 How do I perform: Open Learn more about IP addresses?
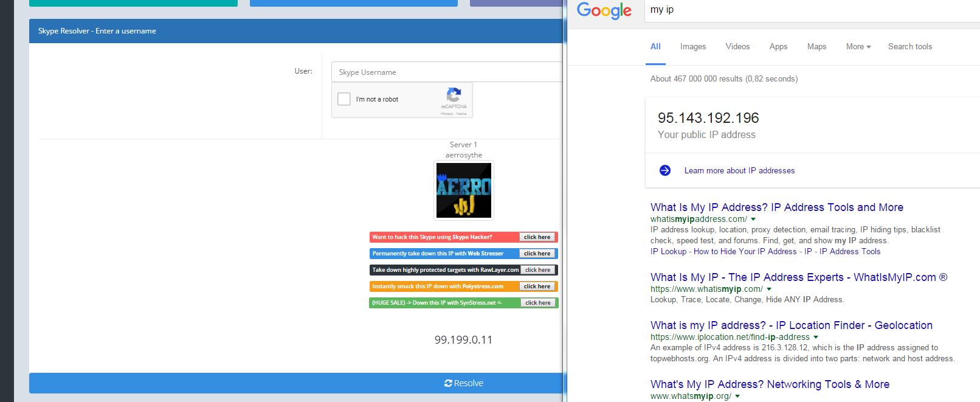pos(739,171)
